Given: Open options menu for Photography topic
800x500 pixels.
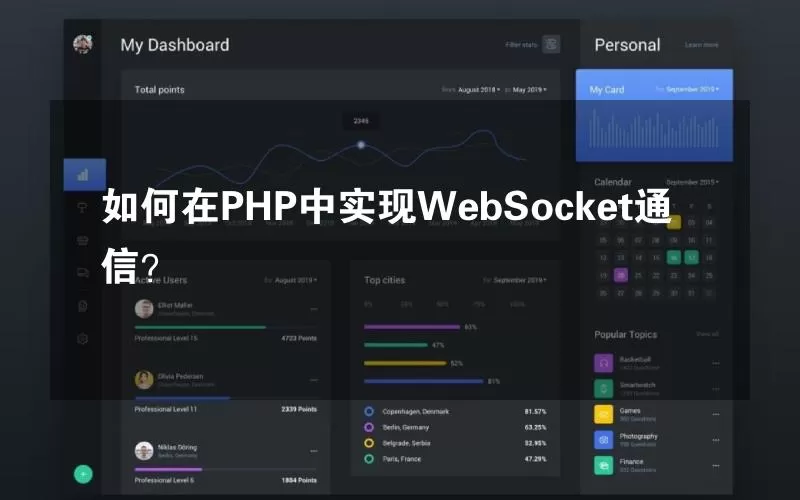Looking at the screenshot, I should point(716,440).
